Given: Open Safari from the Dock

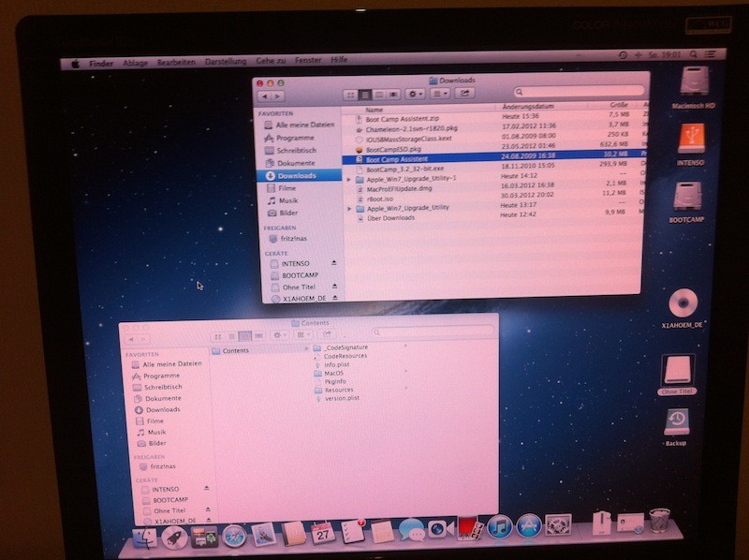Looking at the screenshot, I should click(234, 534).
